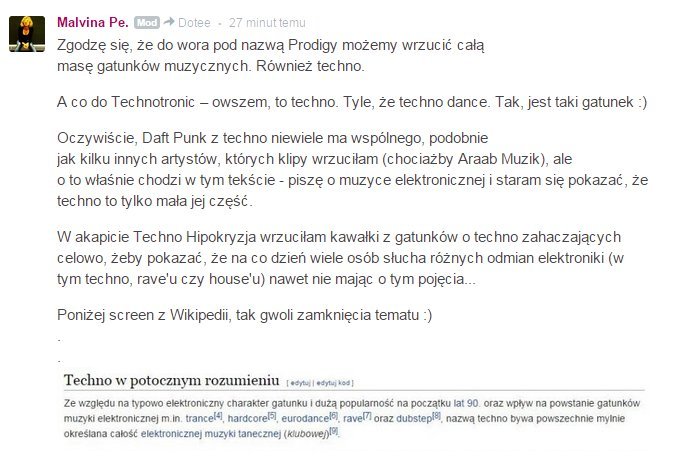The image size is (673, 463).
Task: Click the reply arrow icon before Dotee
Action: (170, 22)
